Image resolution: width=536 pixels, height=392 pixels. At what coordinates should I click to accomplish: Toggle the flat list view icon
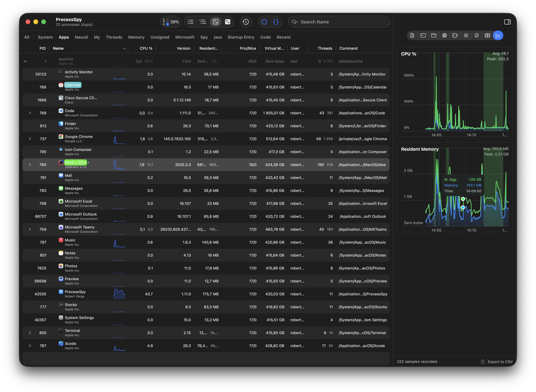[191, 22]
